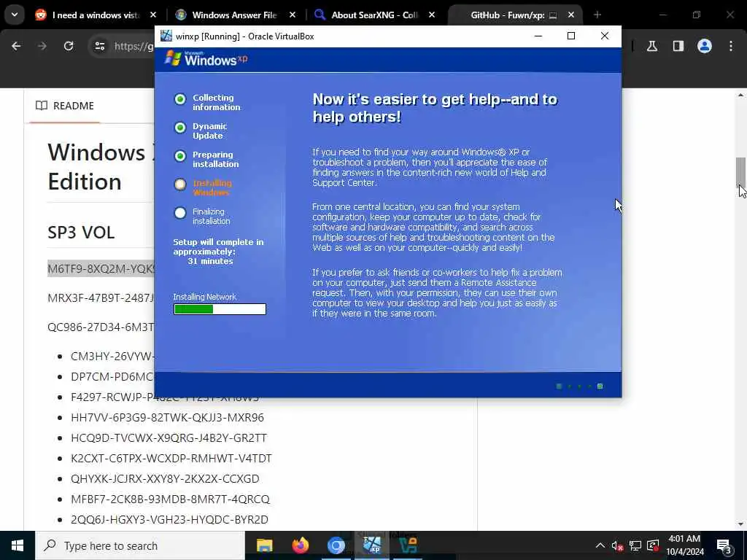Click key K2CXT-C6TPX-WCXDP-RMHWT-V4TDT
The image size is (747, 560).
[171, 459]
